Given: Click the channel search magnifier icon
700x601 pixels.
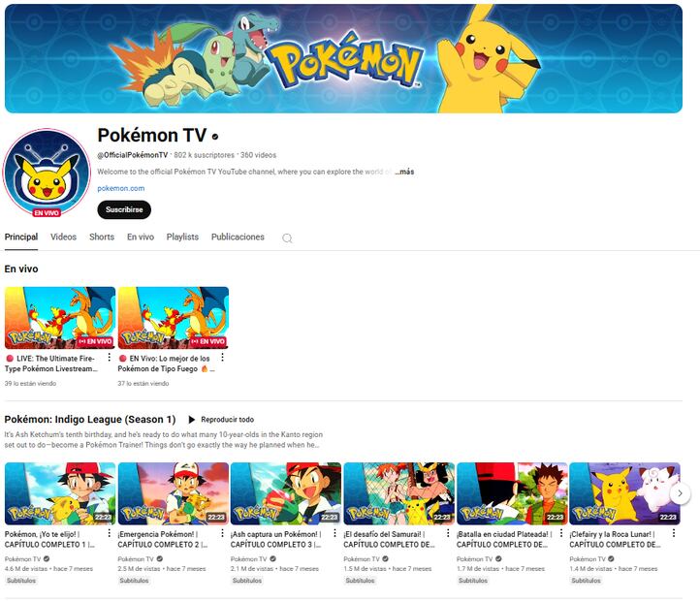Looking at the screenshot, I should tap(287, 237).
